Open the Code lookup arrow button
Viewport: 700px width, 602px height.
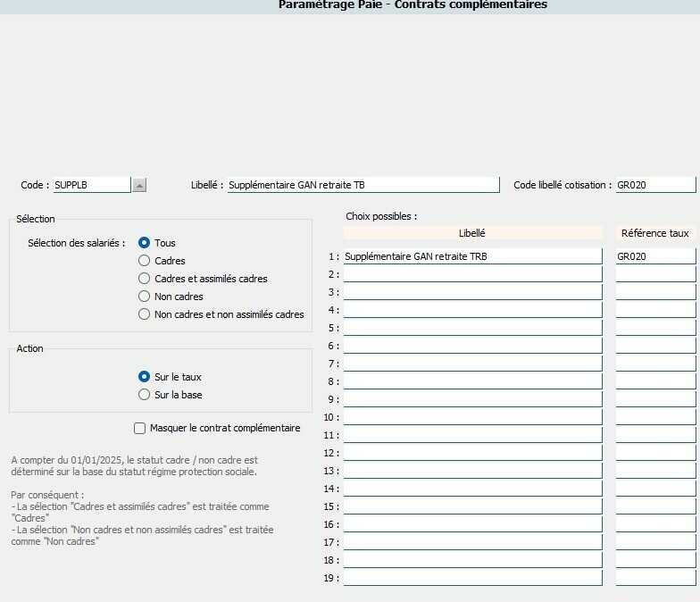139,185
